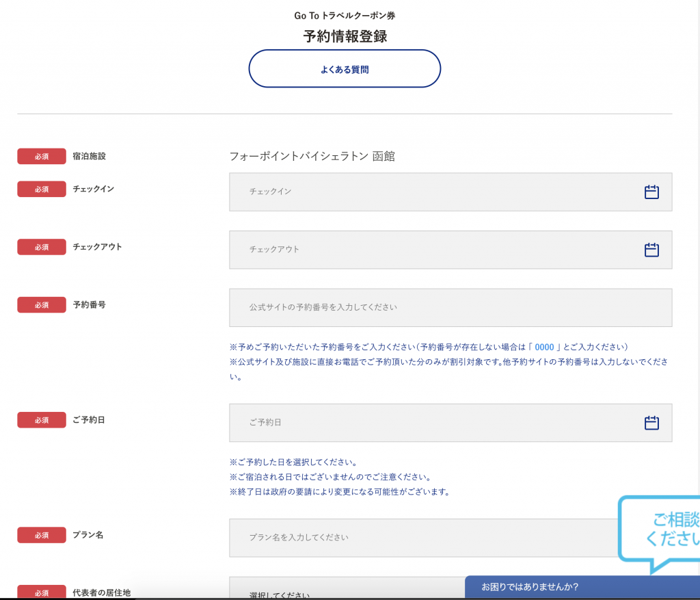Focus the チェックアウト date field
This screenshot has height=600, width=700.
450,250
